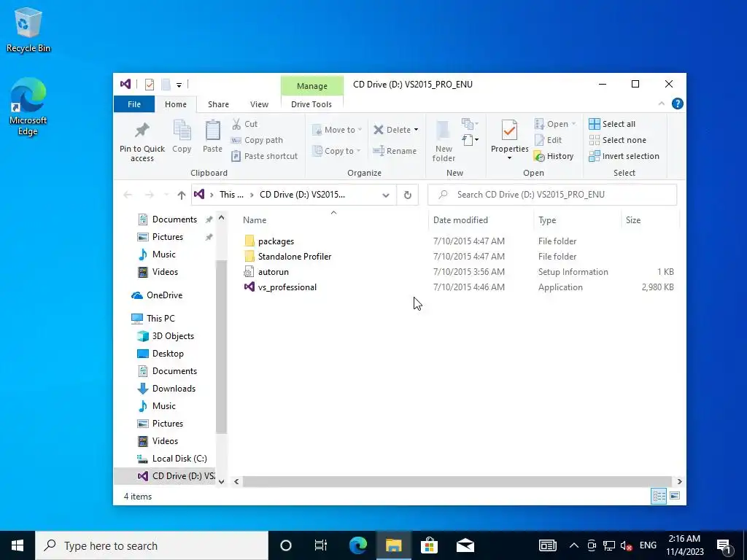Switch to the Share ribbon tab
This screenshot has width=747, height=560.
click(218, 104)
